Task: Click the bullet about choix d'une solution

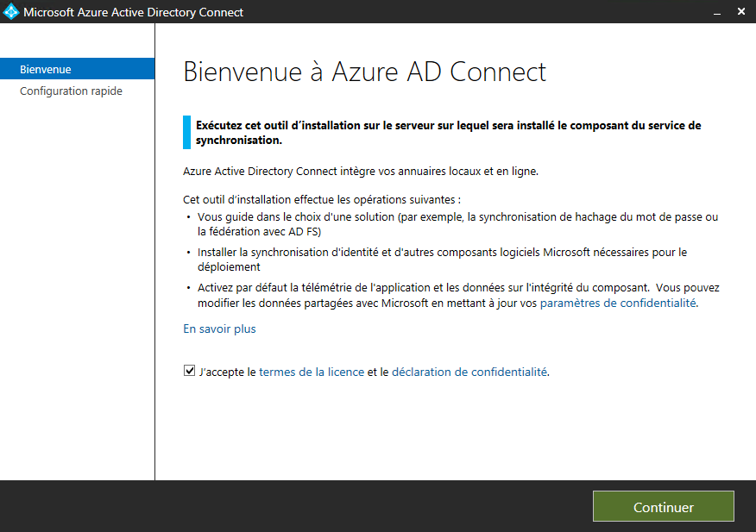Action: tap(457, 224)
